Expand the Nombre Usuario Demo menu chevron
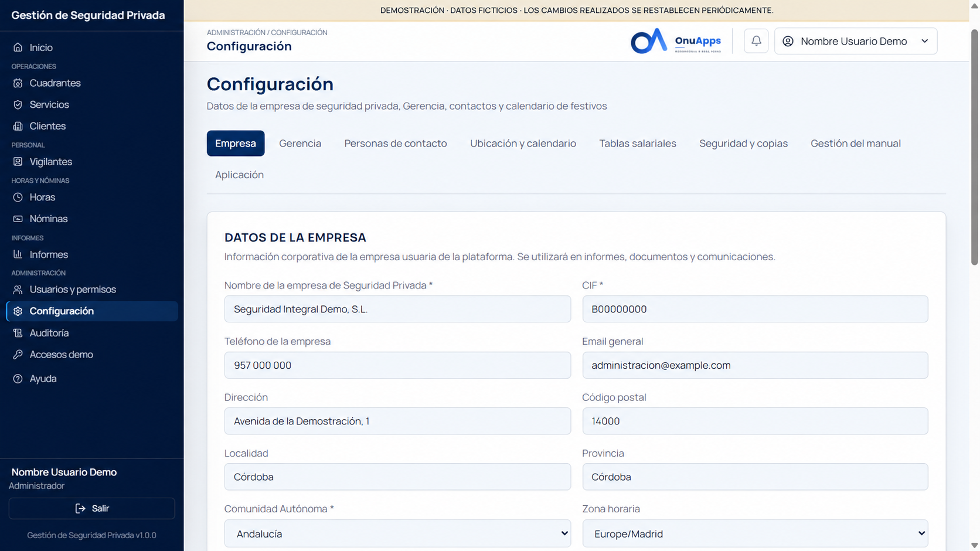Screen dimensions: 980x551 click(925, 41)
